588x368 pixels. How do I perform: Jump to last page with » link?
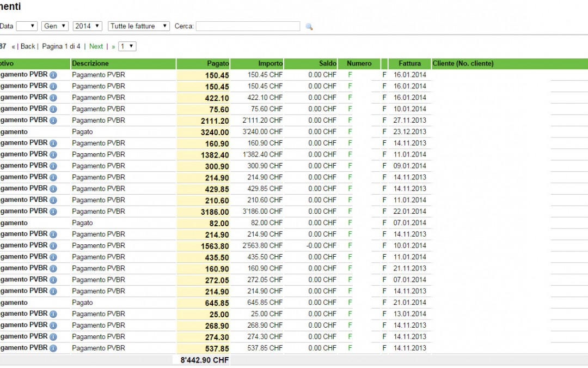pyautogui.click(x=113, y=46)
